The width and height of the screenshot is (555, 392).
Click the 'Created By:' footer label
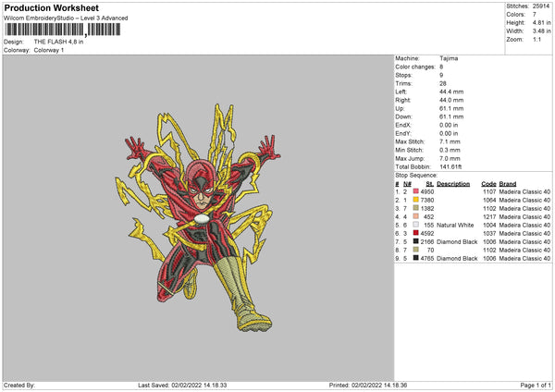[x=19, y=385]
